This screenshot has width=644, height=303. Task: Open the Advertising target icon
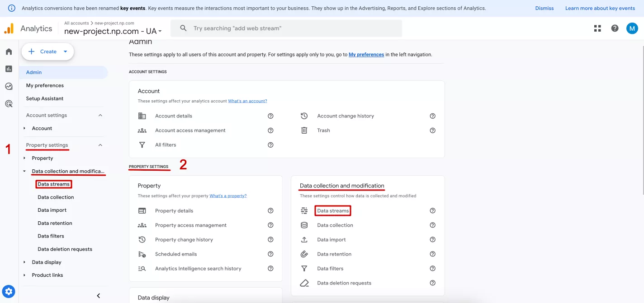[x=9, y=103]
